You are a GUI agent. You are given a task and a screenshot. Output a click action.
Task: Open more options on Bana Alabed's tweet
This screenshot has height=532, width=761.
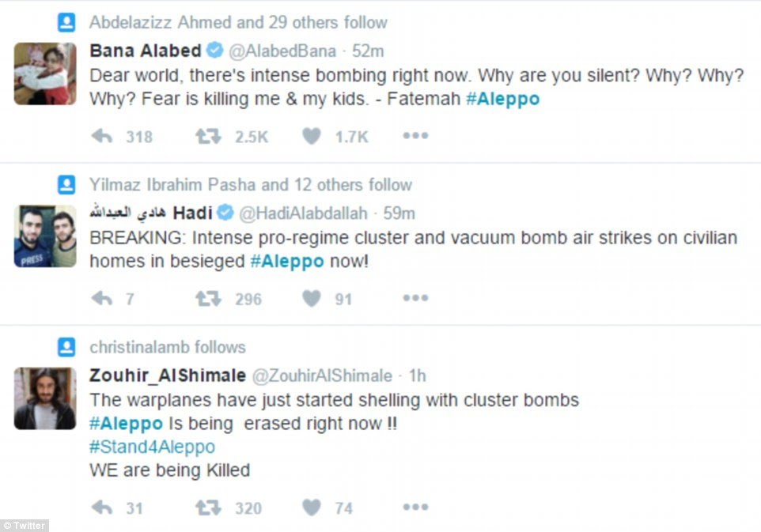pos(415,135)
